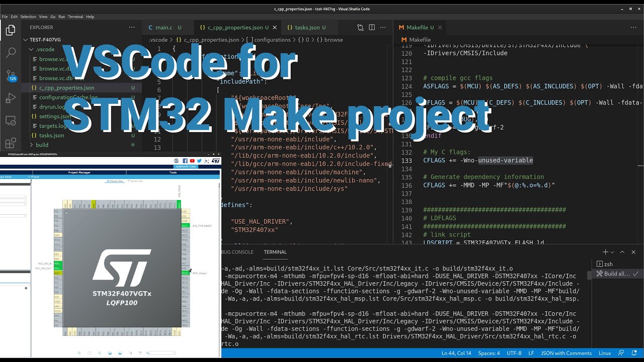Select System view in STM32CubeMX

(x=136, y=180)
